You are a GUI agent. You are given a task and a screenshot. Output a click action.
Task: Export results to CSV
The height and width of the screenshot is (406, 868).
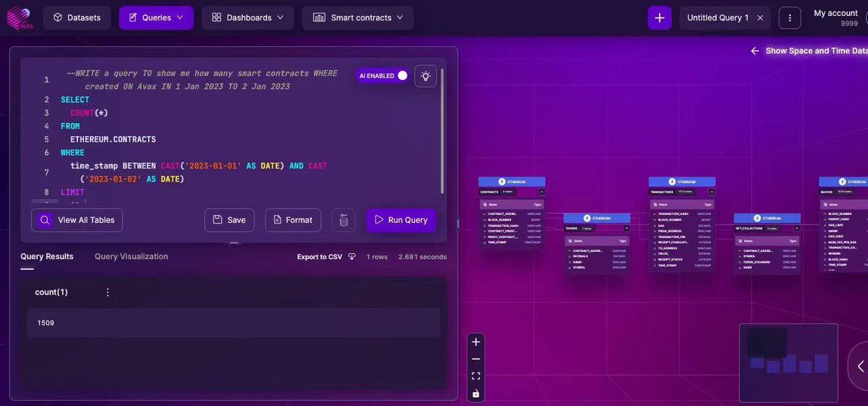tap(319, 257)
